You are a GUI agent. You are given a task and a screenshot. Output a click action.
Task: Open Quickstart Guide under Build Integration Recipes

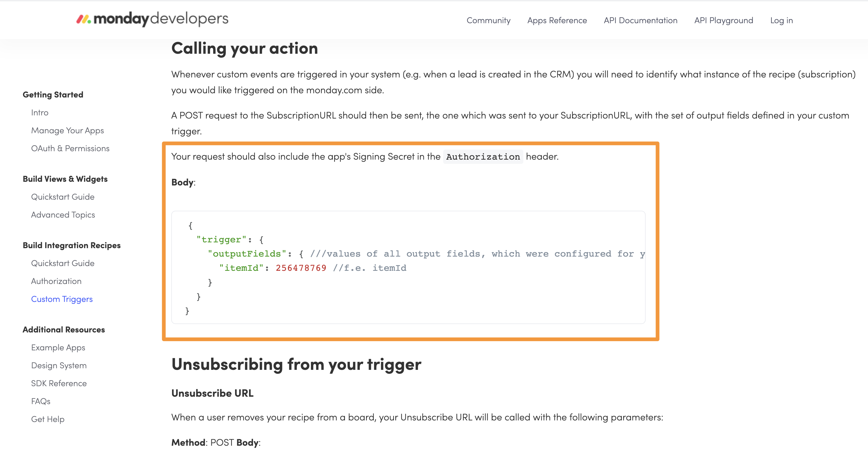click(63, 263)
